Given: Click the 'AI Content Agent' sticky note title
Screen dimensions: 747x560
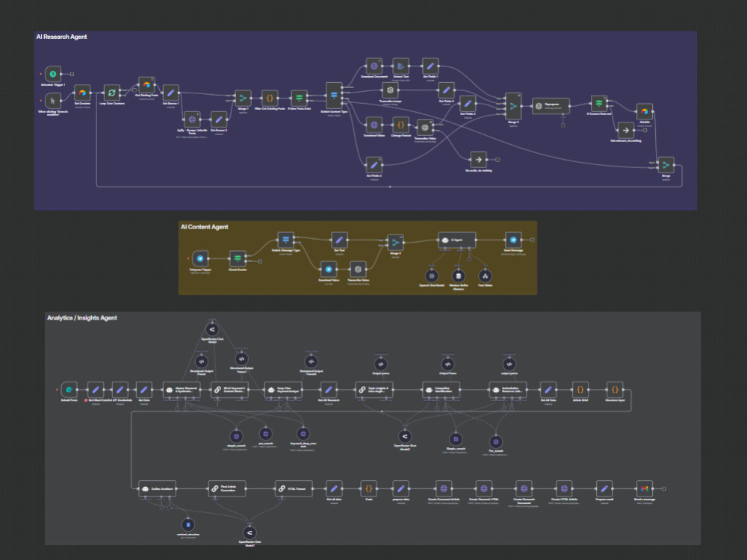Looking at the screenshot, I should [205, 227].
